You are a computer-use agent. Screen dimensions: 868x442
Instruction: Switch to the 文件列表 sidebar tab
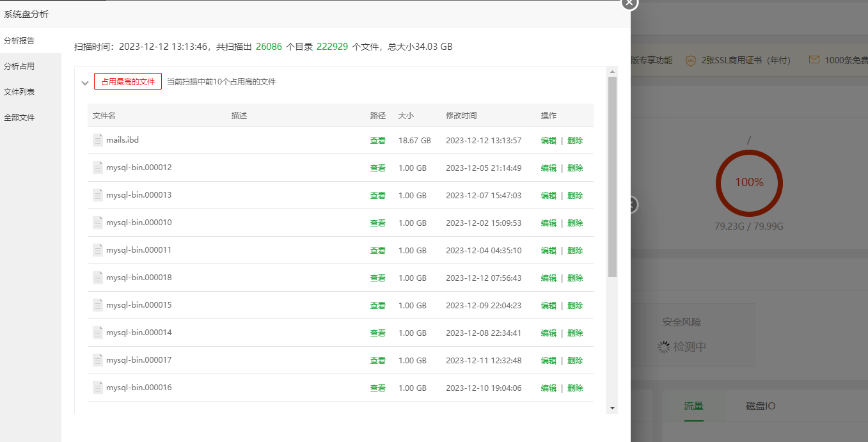19,92
